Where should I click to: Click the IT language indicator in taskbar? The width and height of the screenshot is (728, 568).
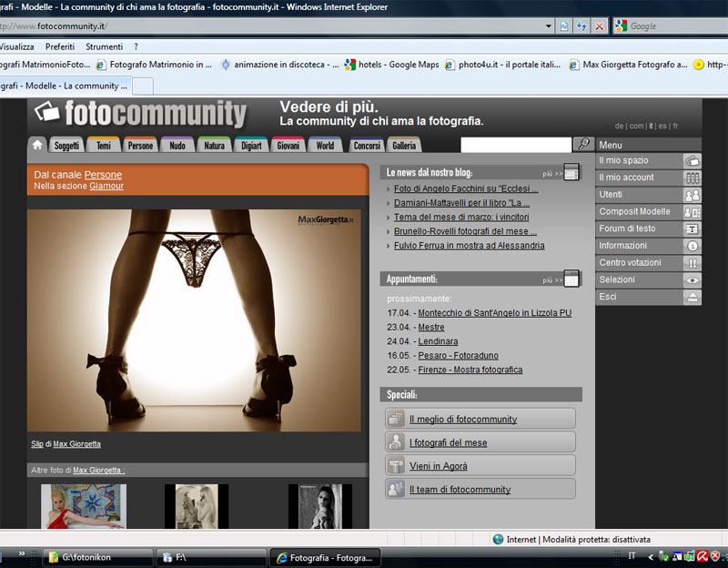[x=632, y=555]
